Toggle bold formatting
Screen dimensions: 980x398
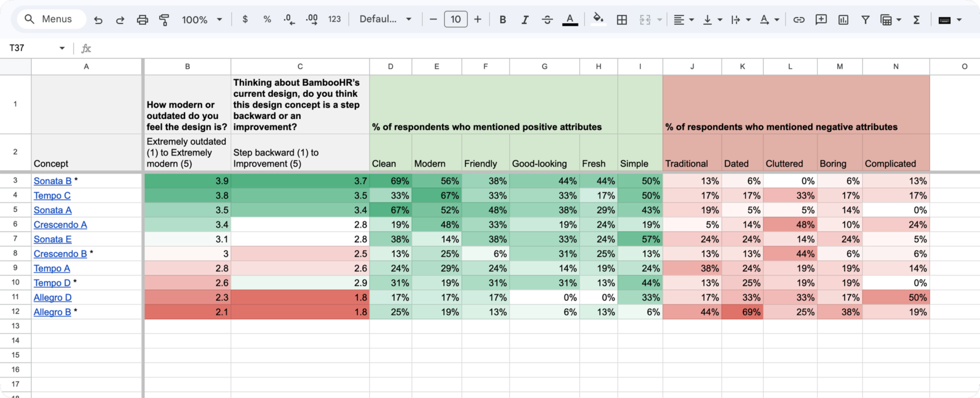(x=503, y=20)
